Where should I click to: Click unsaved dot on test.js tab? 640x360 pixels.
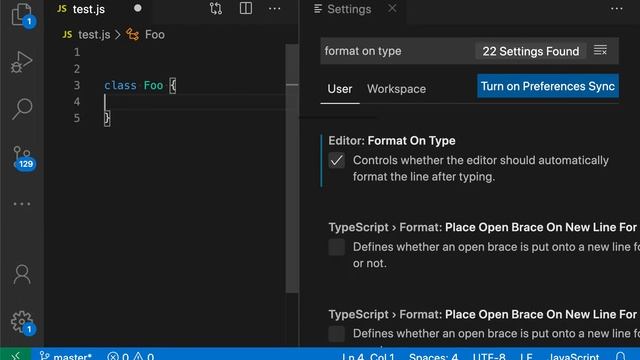coord(138,9)
